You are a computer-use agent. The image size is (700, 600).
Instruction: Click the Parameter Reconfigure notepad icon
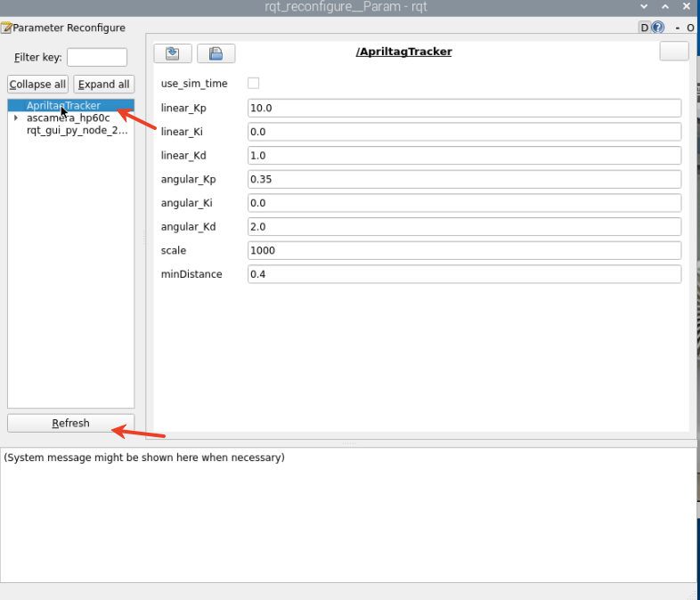[x=6, y=28]
